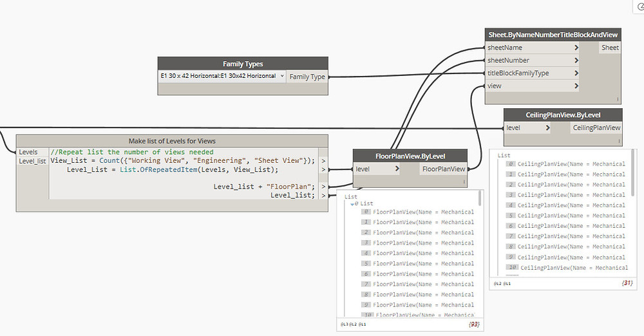The image size is (644, 336).
Task: Click the Level_list input port of code block
Action: click(x=32, y=161)
